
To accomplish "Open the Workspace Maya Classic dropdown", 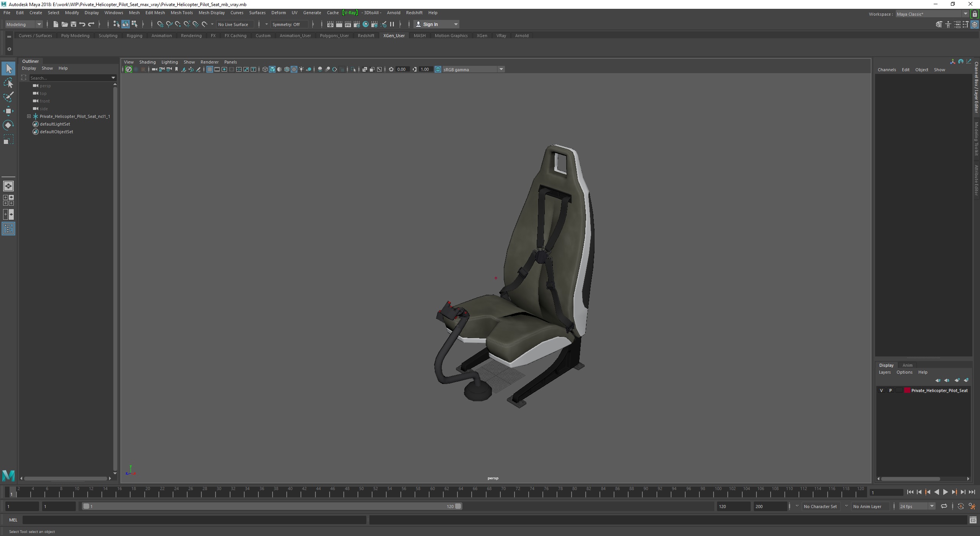I will [931, 14].
